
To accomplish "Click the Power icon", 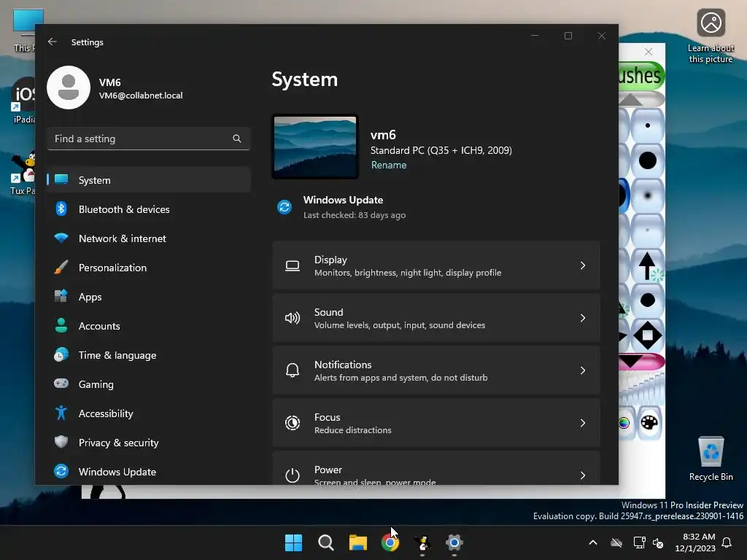I will point(293,475).
